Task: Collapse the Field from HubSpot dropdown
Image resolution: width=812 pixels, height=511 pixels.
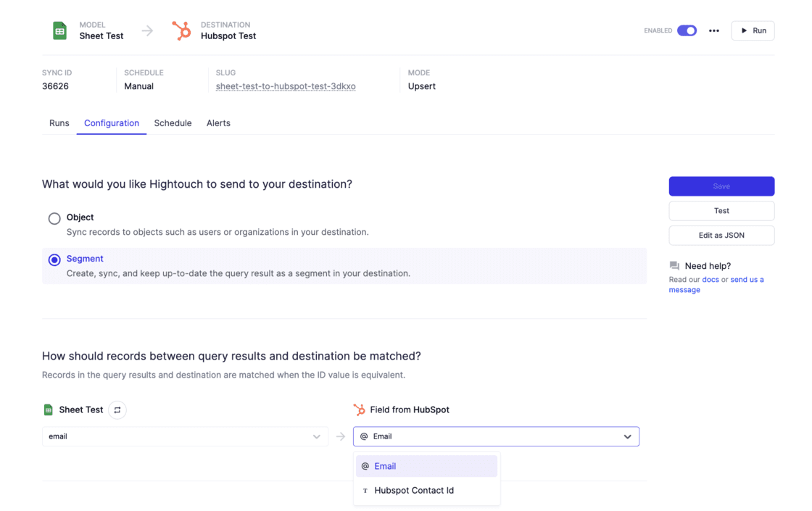Action: pos(626,436)
